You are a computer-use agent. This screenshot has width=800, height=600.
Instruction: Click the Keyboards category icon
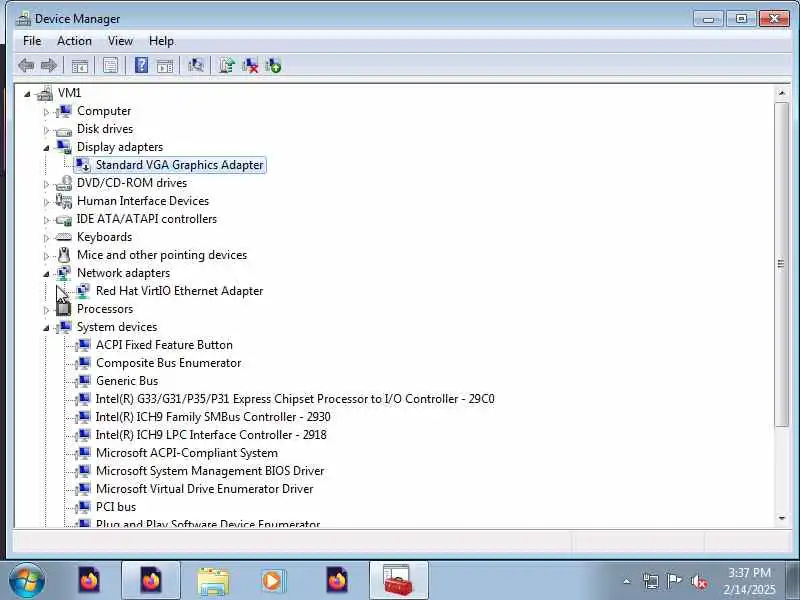[64, 237]
